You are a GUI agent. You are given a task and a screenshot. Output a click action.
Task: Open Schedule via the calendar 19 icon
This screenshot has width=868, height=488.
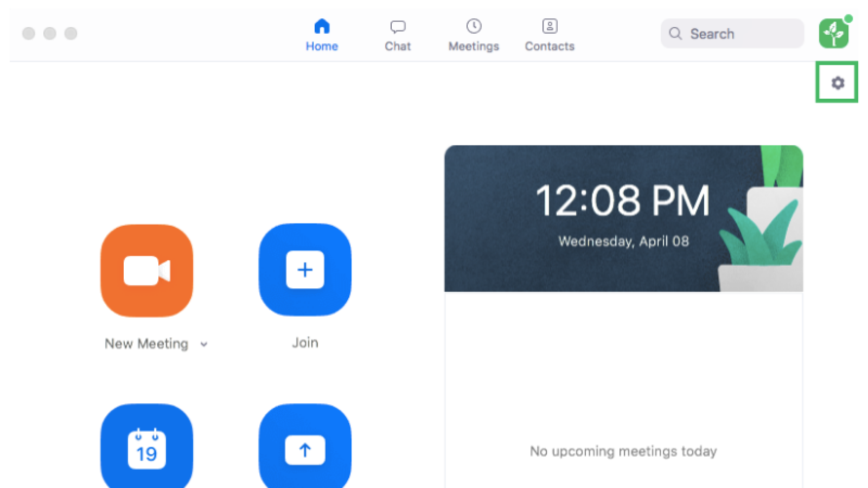(x=146, y=447)
